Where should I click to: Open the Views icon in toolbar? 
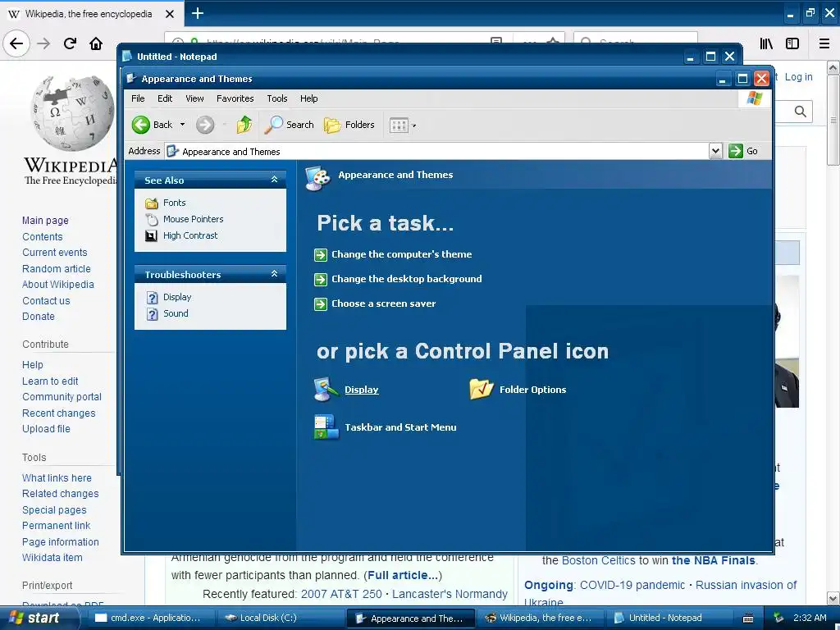(x=399, y=126)
